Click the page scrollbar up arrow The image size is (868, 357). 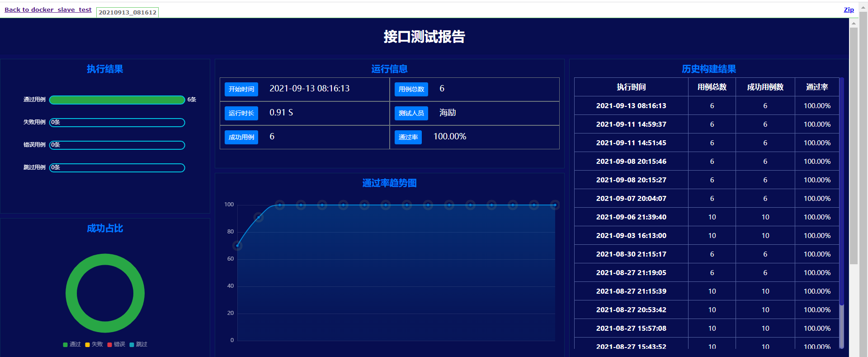click(x=854, y=23)
